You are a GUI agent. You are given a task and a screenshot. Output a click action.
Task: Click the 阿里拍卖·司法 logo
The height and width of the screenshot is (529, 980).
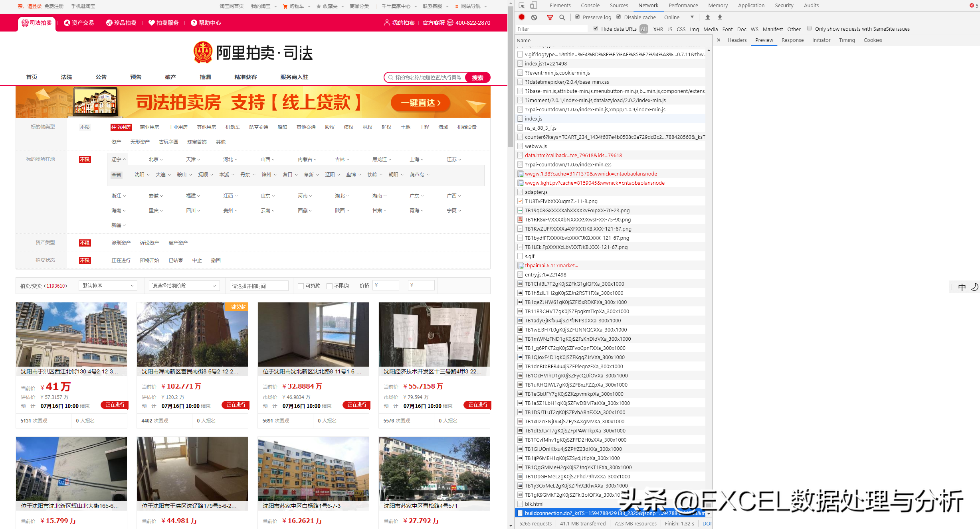click(x=253, y=53)
